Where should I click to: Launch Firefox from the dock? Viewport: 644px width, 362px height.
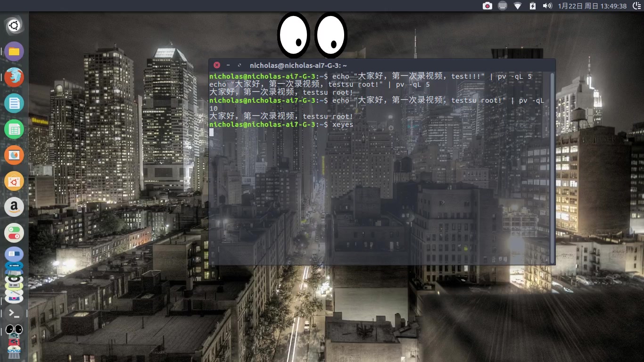click(14, 77)
